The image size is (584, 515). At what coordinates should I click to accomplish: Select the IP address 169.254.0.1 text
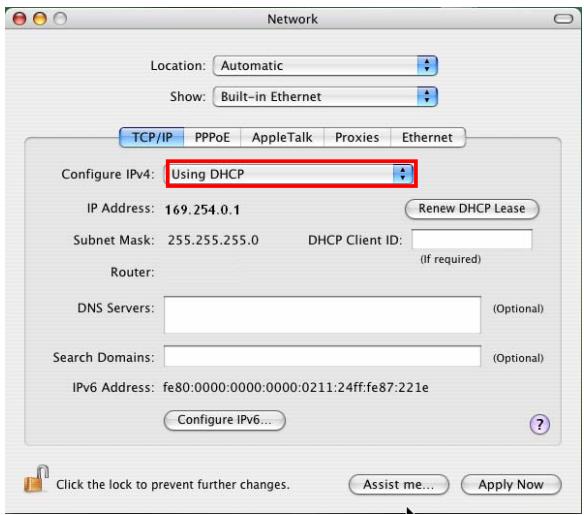pyautogui.click(x=202, y=210)
